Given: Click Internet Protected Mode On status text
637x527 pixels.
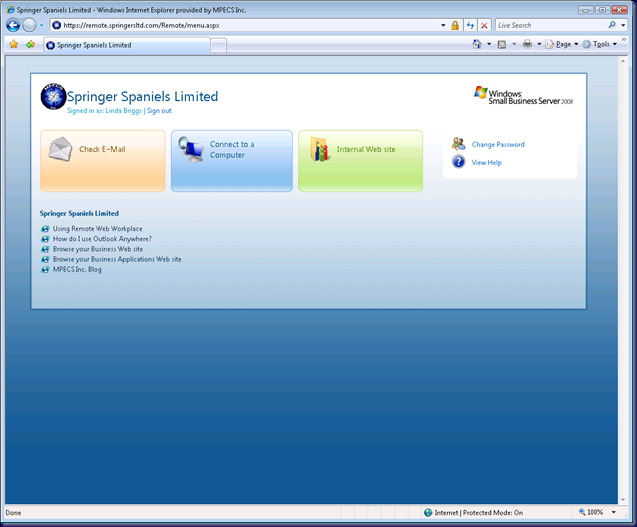Looking at the screenshot, I should point(479,513).
